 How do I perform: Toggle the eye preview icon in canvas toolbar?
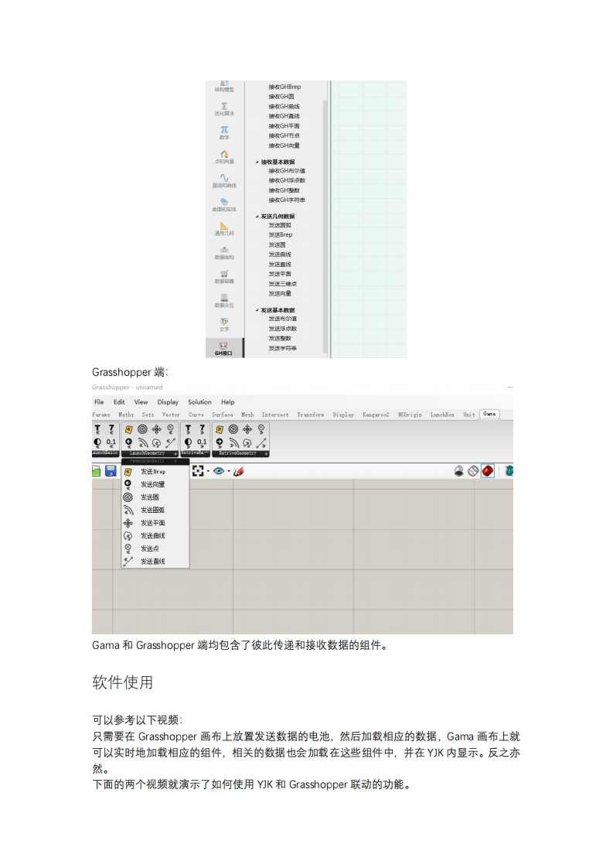point(219,470)
